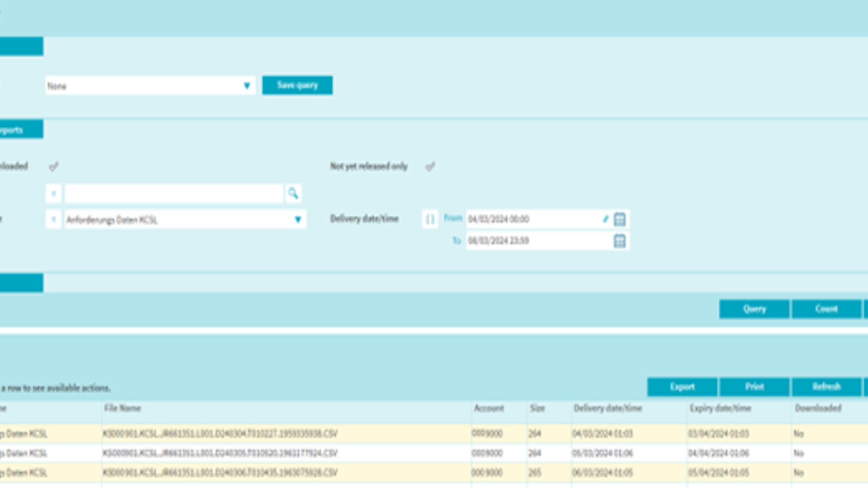Image resolution: width=868 pixels, height=488 pixels.
Task: Expand the None saved query dropdown
Action: [247, 85]
